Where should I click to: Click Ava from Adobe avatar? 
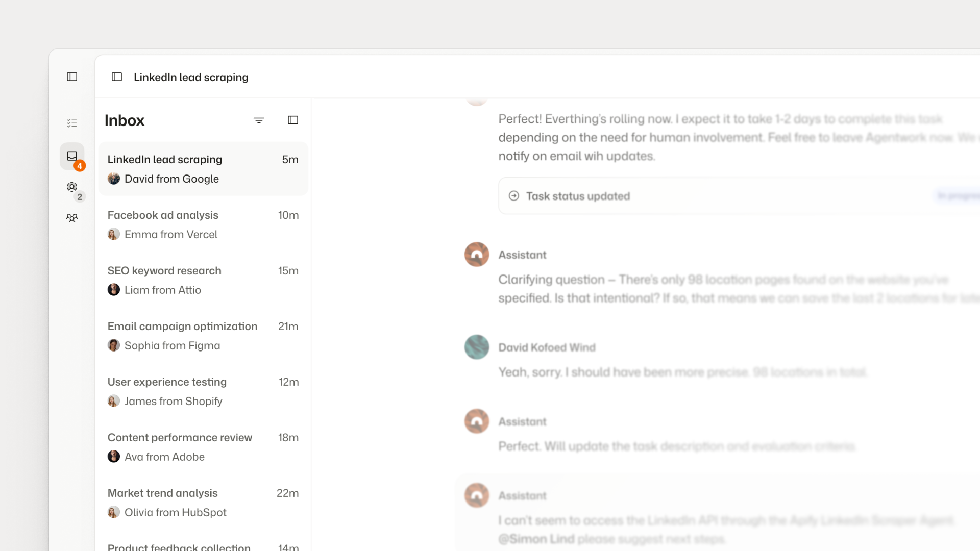click(114, 457)
